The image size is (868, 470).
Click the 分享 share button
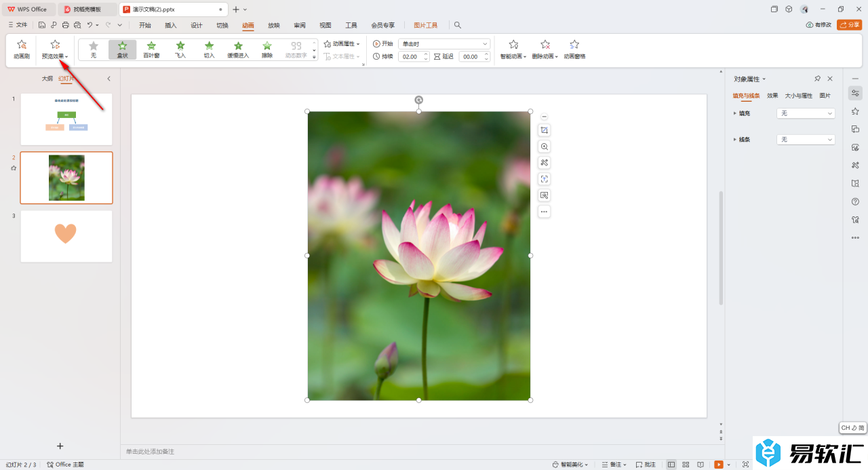point(849,25)
